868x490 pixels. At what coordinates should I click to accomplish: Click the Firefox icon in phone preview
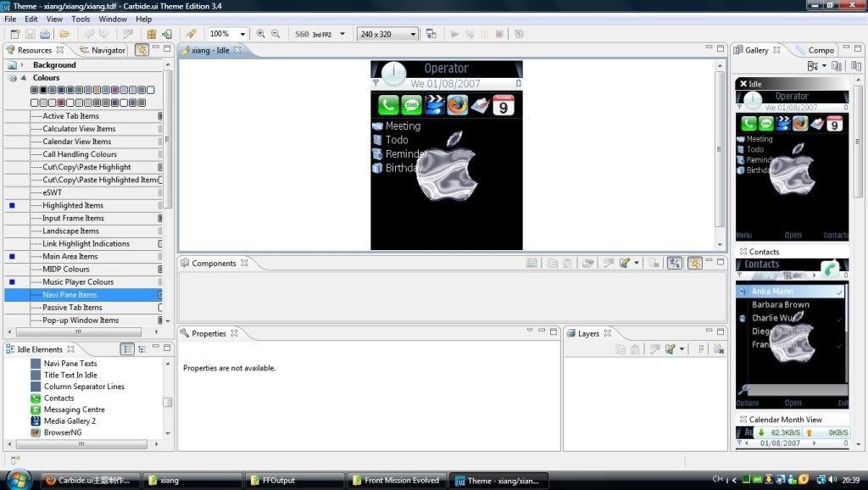point(458,105)
